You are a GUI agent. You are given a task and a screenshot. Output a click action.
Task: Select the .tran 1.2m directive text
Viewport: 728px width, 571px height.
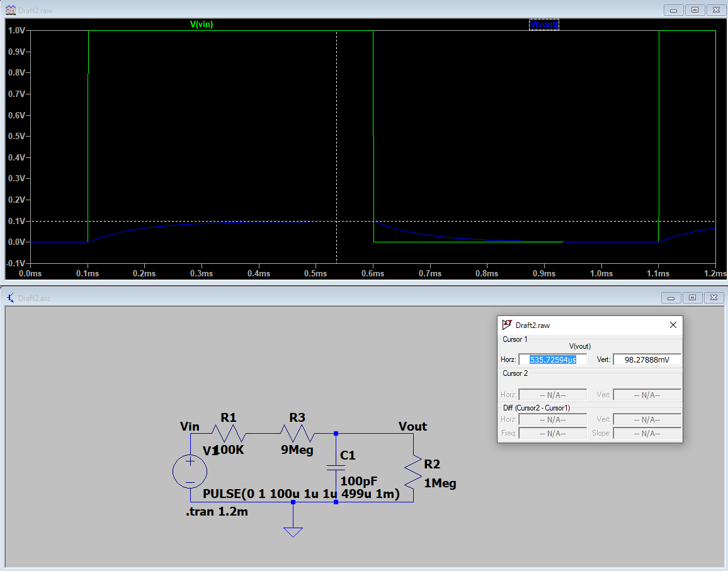click(217, 512)
